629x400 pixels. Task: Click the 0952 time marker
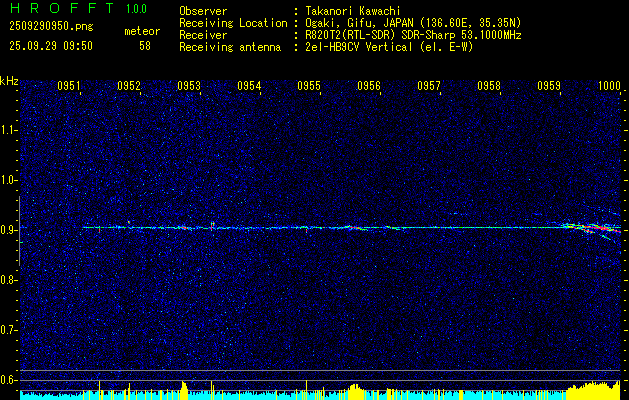click(129, 85)
